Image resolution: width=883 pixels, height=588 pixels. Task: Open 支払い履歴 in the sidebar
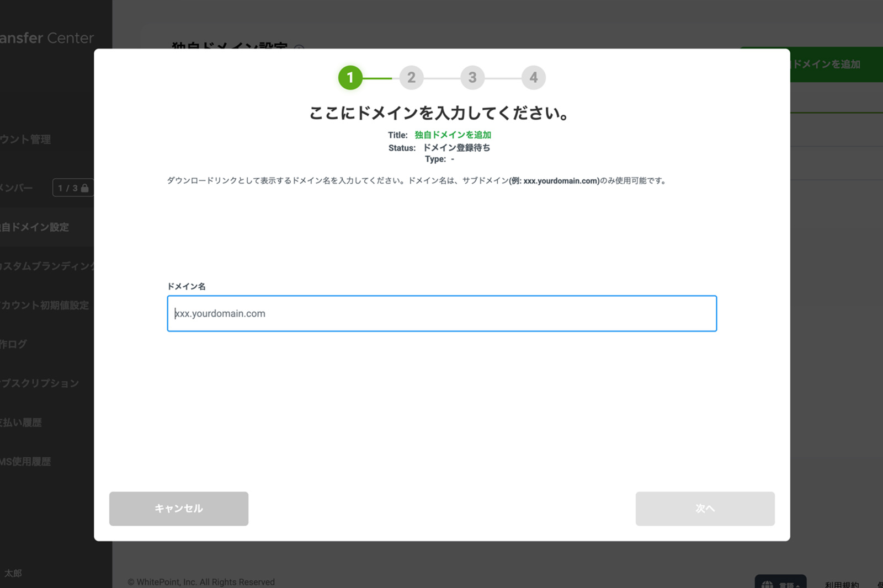click(x=21, y=423)
